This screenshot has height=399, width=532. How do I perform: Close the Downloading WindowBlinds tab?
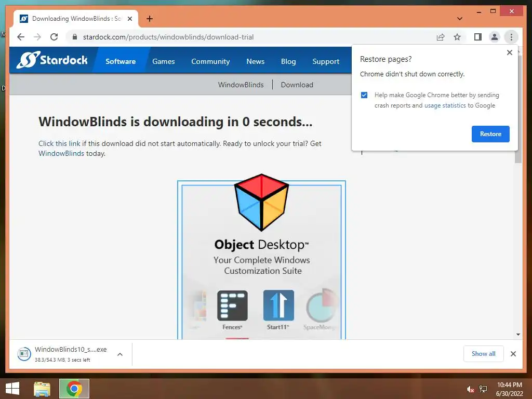click(129, 19)
